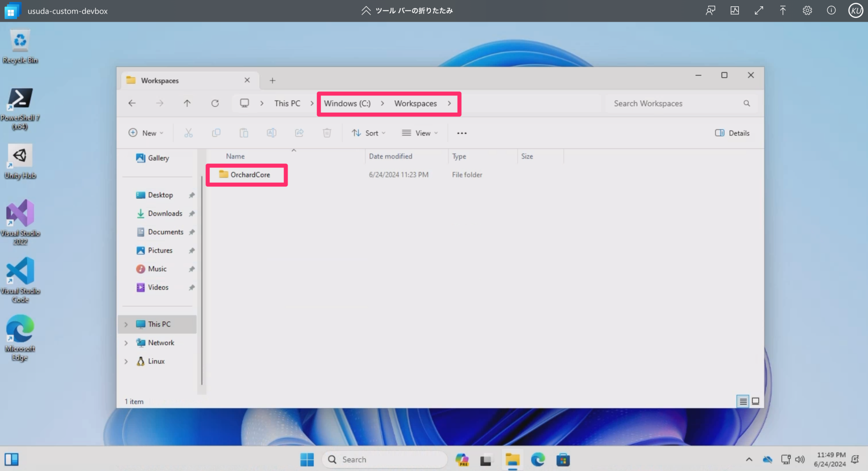Refresh the Workspaces folder view

215,103
